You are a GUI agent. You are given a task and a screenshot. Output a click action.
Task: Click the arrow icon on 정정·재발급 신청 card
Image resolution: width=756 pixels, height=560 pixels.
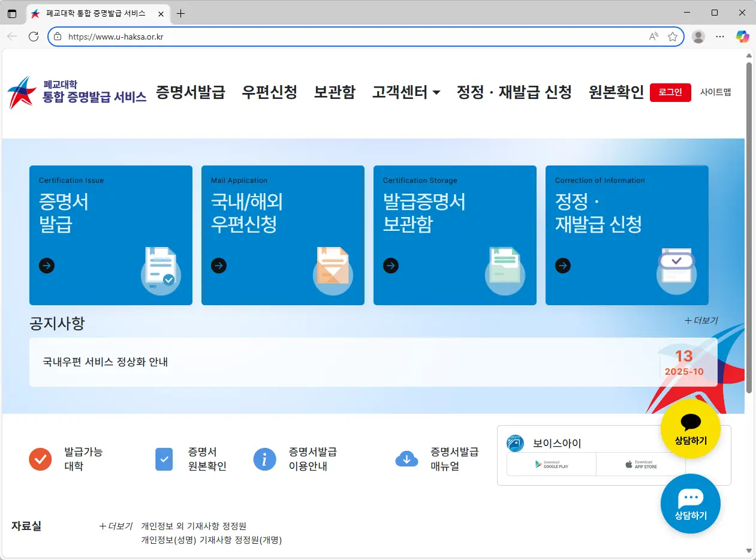click(562, 266)
